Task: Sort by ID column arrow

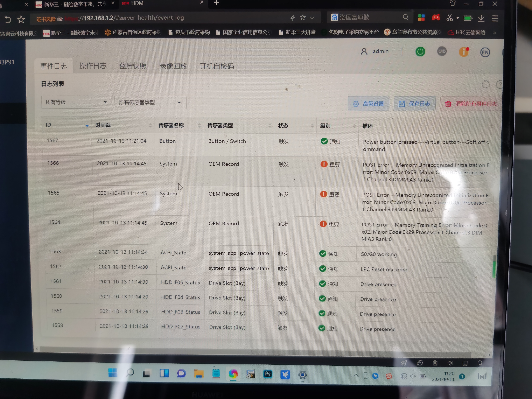Action: pyautogui.click(x=87, y=126)
